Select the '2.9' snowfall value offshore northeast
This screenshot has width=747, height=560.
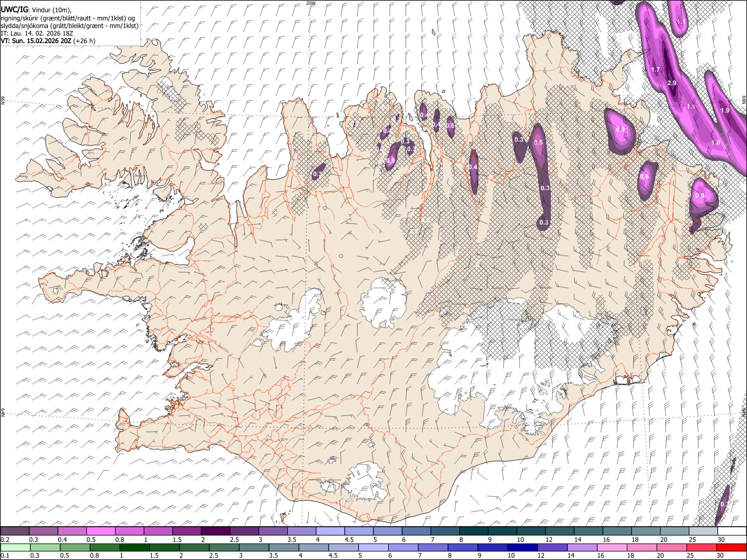click(671, 83)
